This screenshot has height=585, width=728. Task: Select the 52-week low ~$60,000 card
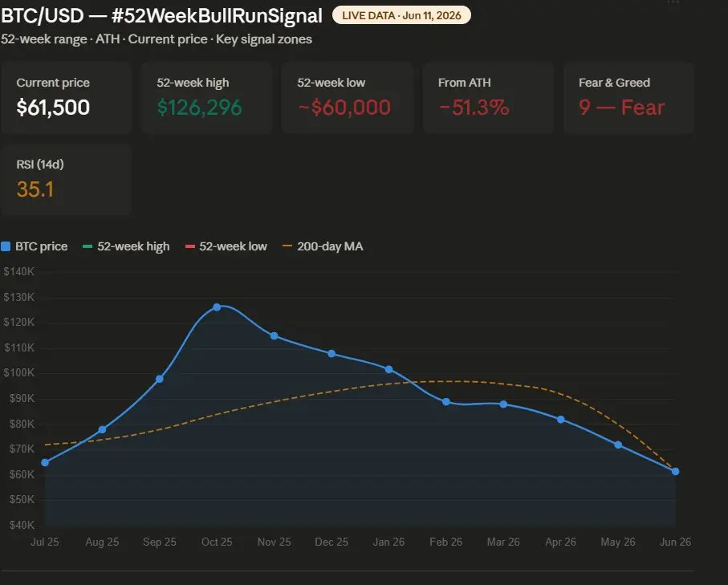(x=348, y=98)
